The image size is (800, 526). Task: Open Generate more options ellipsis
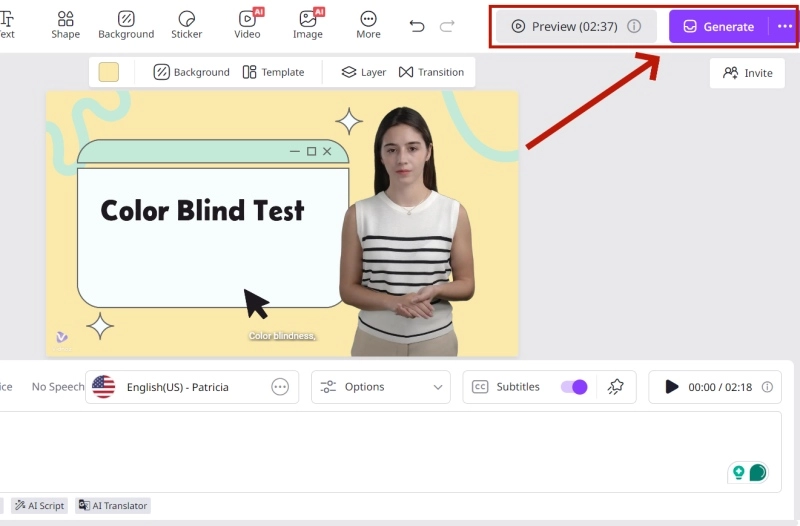tap(785, 26)
